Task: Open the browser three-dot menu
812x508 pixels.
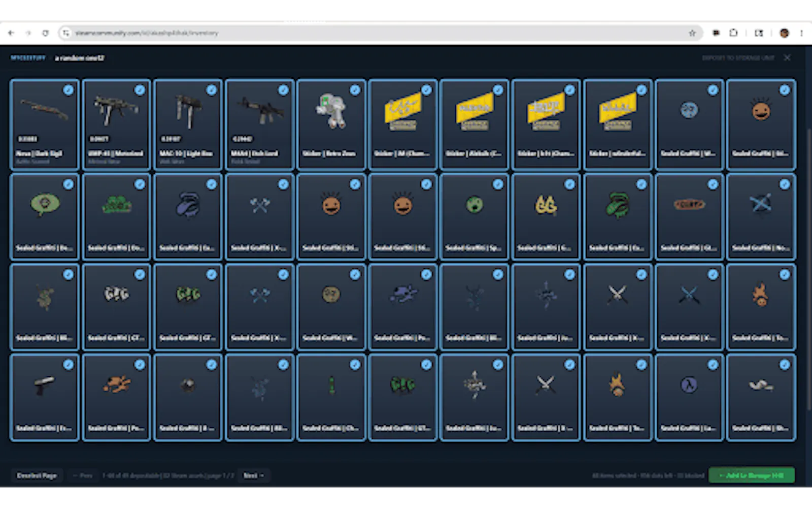Action: 801,33
